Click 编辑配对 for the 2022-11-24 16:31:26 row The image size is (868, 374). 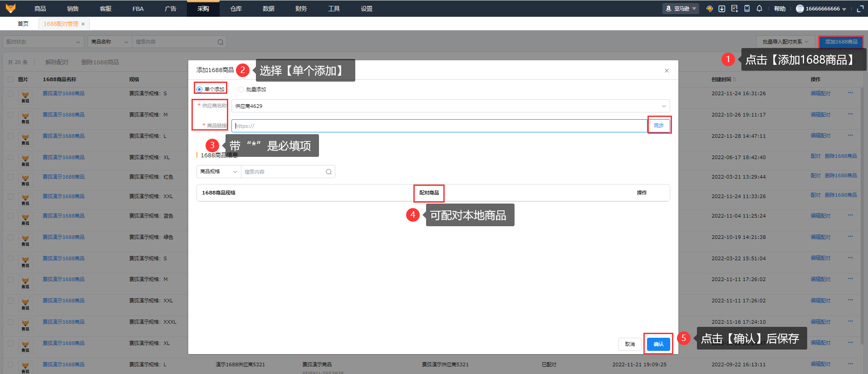tap(820, 93)
